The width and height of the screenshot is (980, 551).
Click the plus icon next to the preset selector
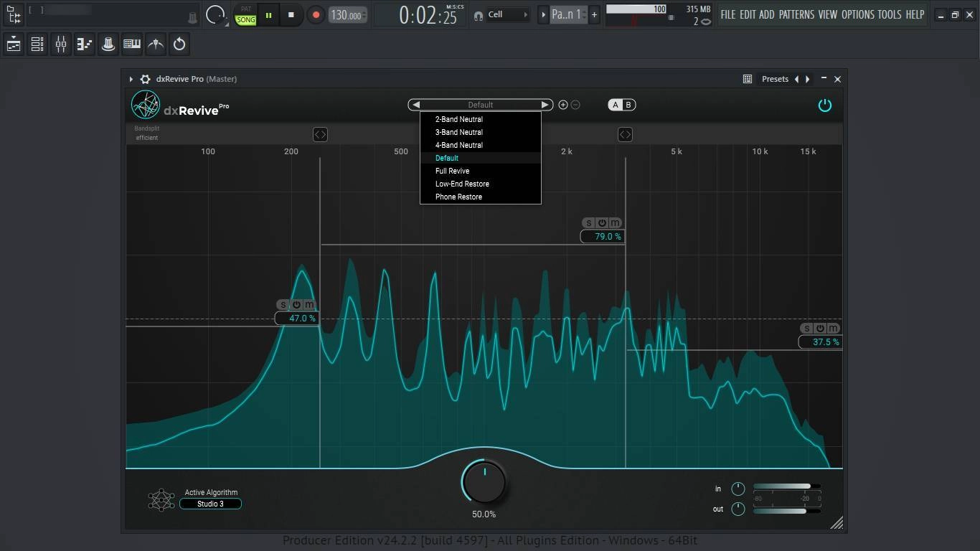(563, 105)
